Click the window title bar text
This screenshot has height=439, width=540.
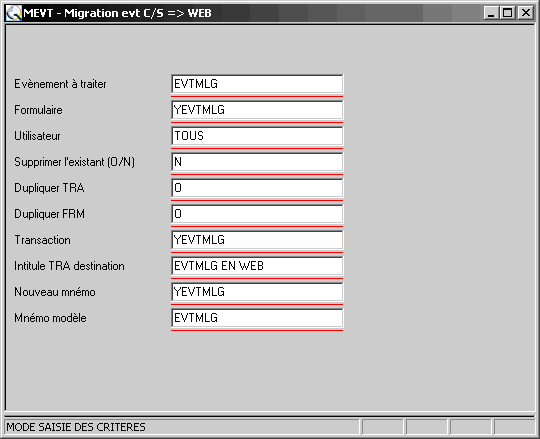coord(117,13)
